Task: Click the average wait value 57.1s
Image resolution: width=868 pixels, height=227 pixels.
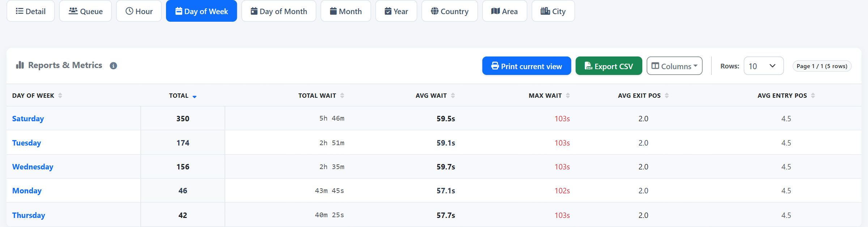Action: point(446,190)
